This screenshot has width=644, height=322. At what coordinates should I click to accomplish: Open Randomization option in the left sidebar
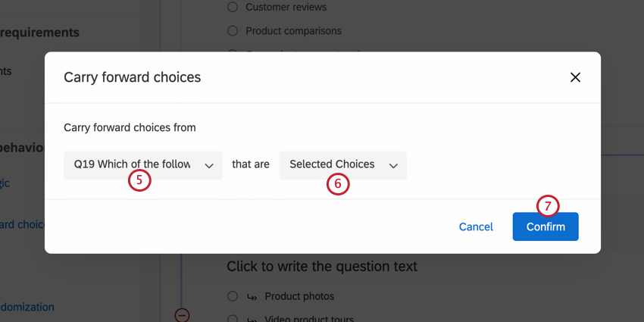[27, 307]
